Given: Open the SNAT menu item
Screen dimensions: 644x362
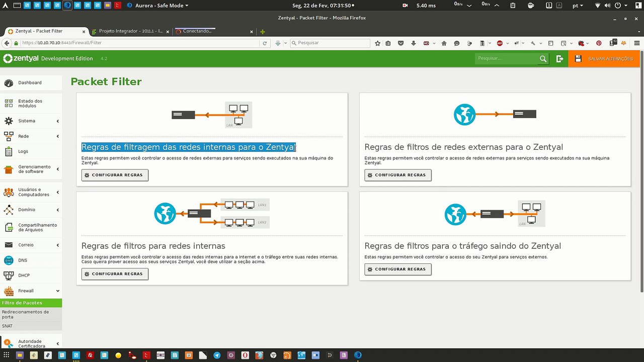Looking at the screenshot, I should pos(31,326).
